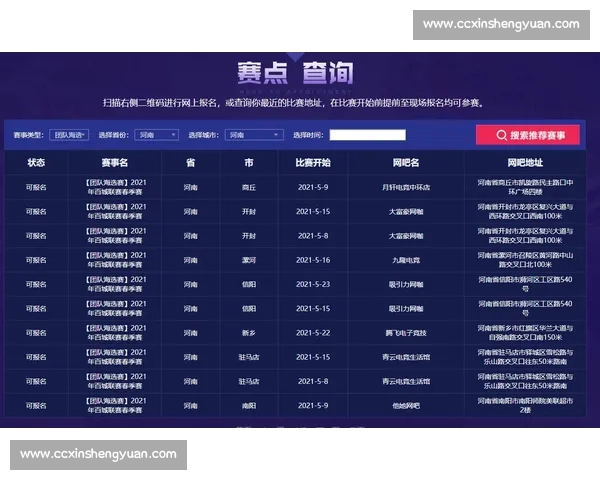Click the 可报名 status in the 南阳 row
This screenshot has height=480, width=600.
pyautogui.click(x=36, y=406)
